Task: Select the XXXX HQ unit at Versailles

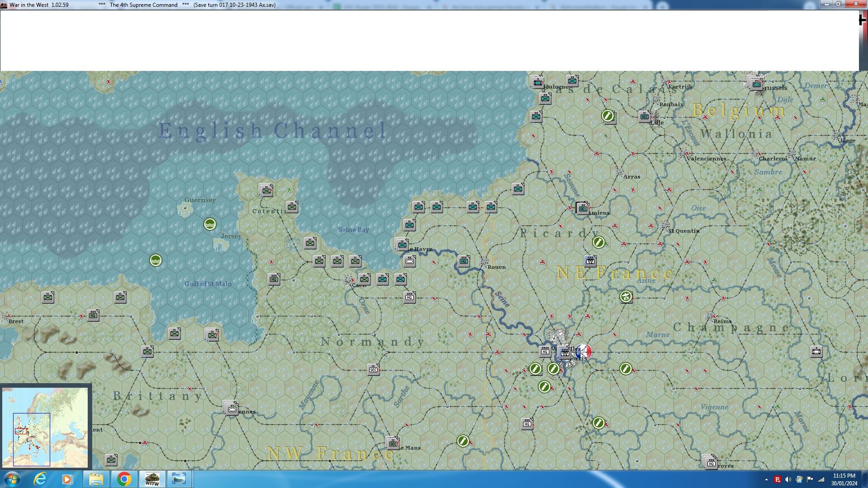Action: (x=545, y=351)
